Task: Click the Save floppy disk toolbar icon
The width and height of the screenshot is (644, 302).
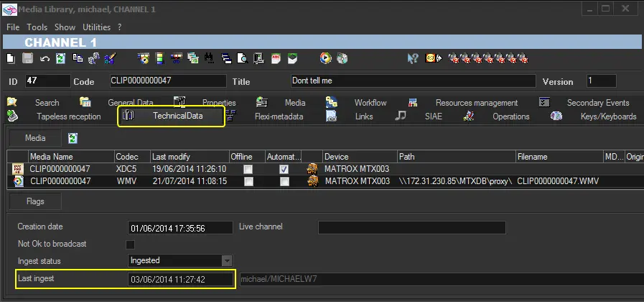Action: point(27,58)
